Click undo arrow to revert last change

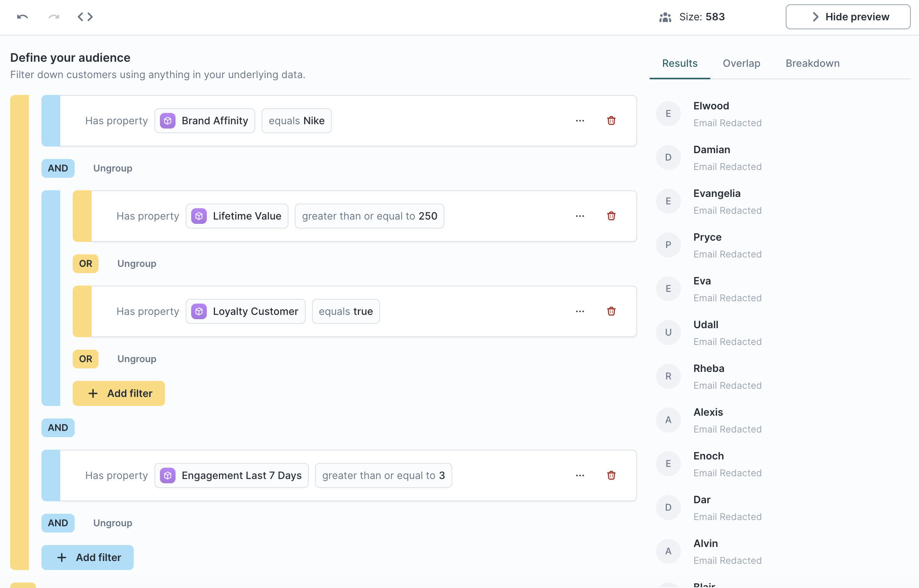pos(22,17)
